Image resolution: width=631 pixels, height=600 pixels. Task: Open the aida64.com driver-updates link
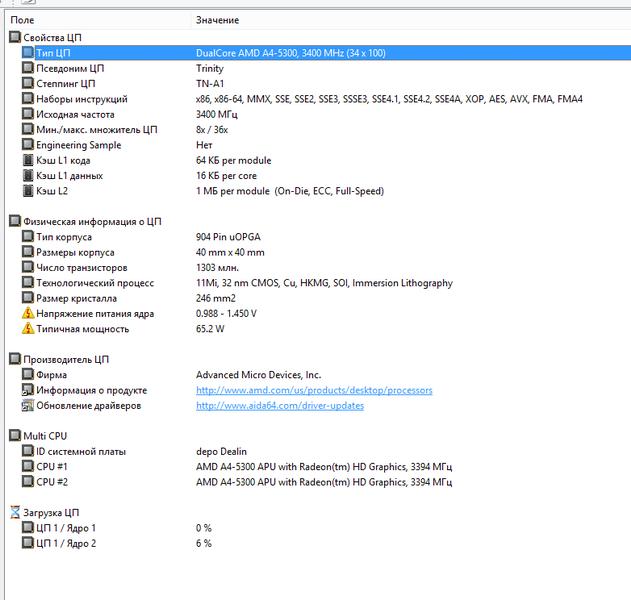[x=280, y=406]
